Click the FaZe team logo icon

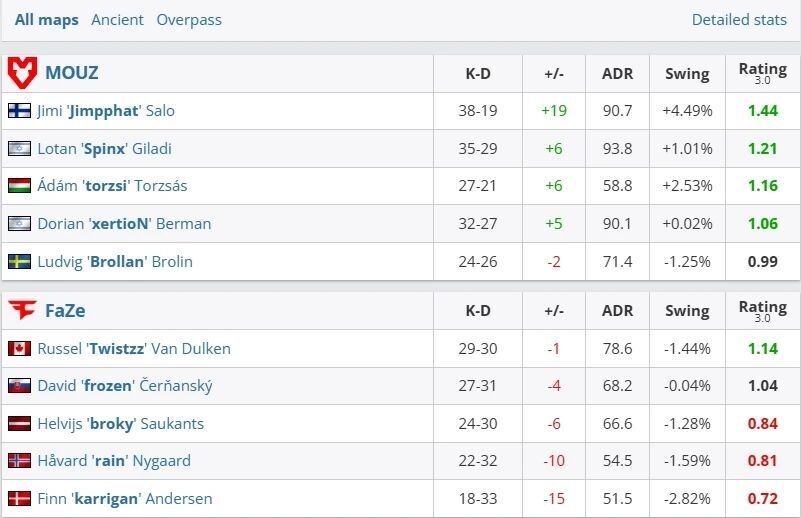point(22,310)
